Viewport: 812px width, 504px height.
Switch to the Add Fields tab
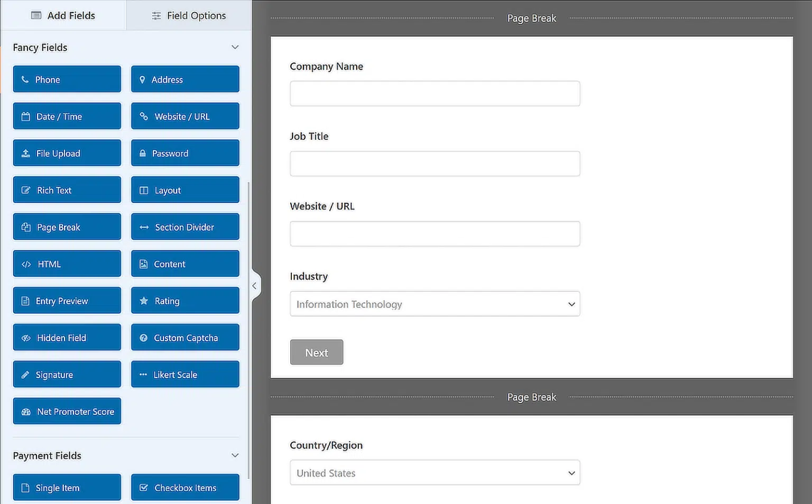[x=63, y=15]
